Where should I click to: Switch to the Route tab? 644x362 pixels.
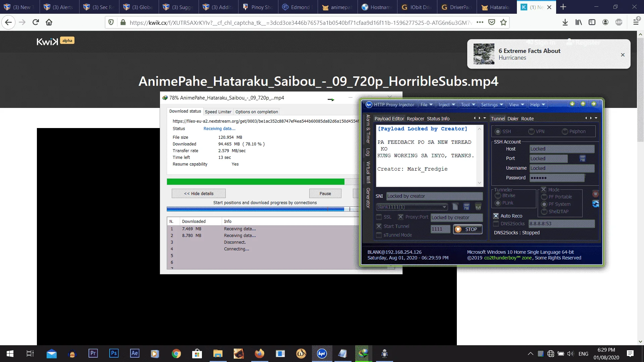[x=527, y=119]
